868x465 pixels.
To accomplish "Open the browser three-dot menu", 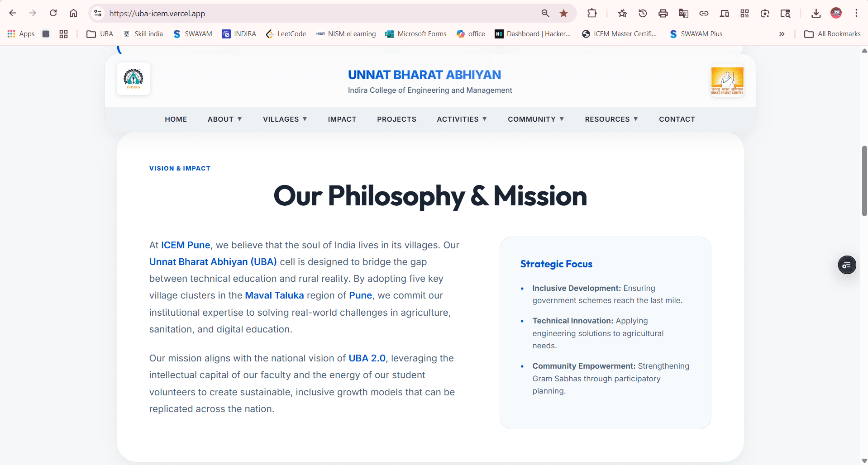I will (x=856, y=13).
